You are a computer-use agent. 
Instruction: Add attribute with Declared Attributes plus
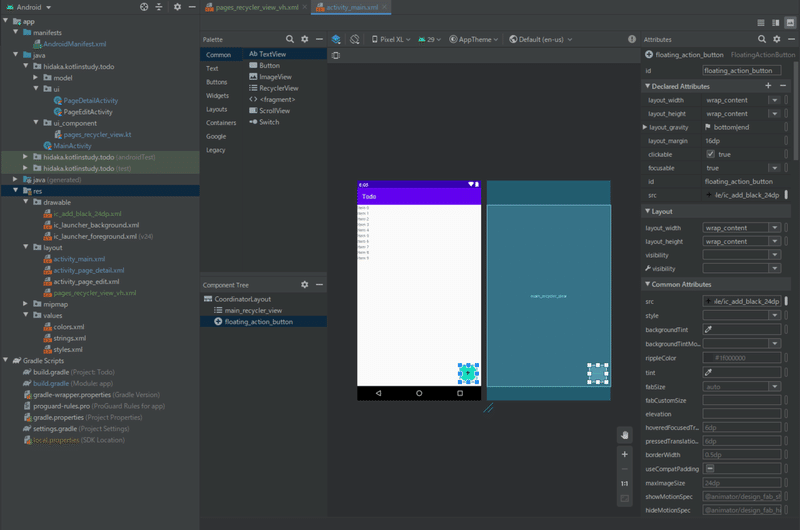click(768, 86)
